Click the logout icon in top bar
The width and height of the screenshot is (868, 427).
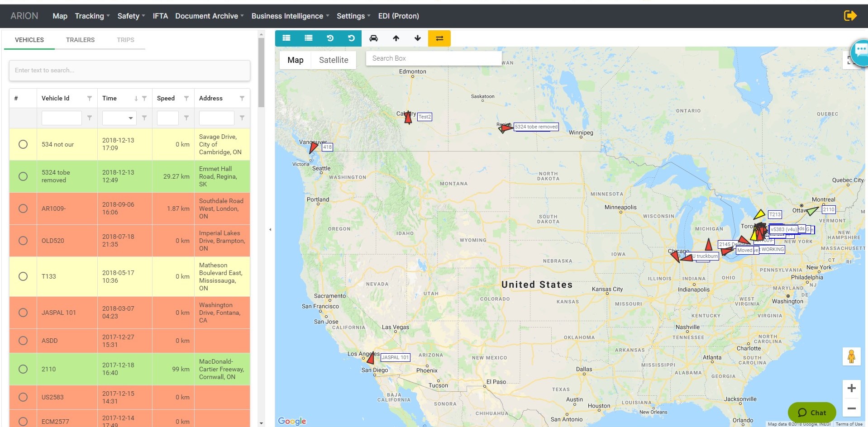point(850,16)
